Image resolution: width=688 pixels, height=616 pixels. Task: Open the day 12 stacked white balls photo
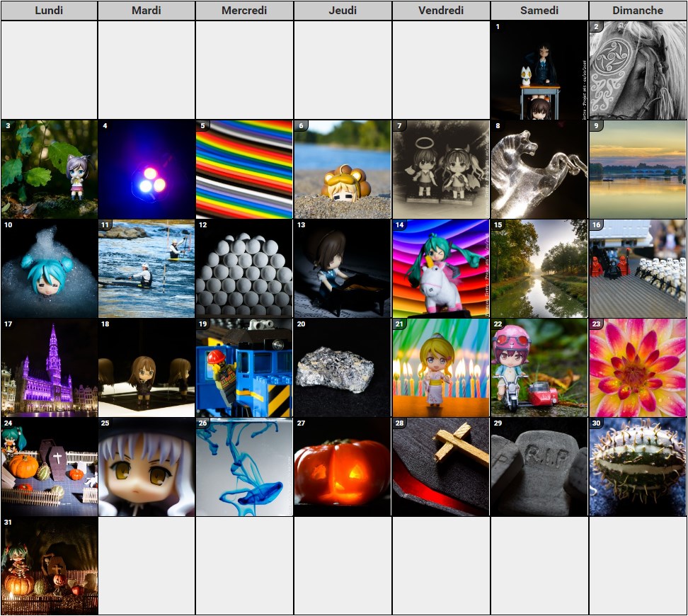click(244, 269)
